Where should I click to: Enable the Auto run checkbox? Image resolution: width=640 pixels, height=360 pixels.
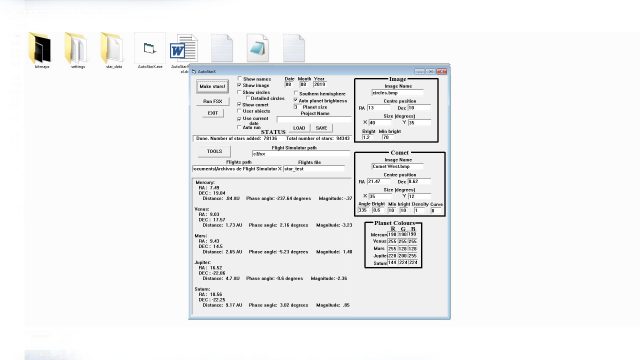[240, 127]
